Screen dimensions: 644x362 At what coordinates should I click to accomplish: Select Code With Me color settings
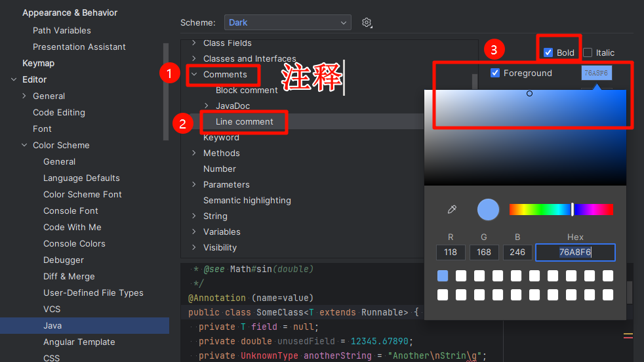72,227
